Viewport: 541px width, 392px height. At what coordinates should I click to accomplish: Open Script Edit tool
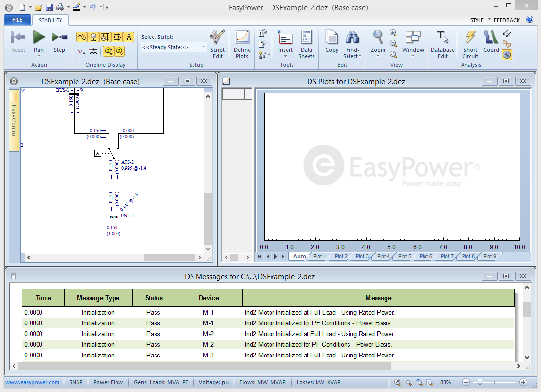(217, 44)
